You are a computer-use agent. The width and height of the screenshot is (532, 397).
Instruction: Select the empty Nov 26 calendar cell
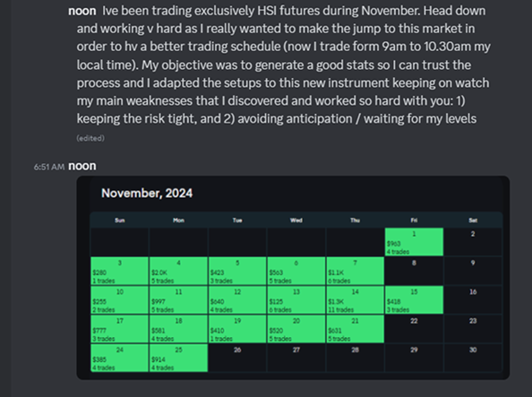pyautogui.click(x=237, y=358)
